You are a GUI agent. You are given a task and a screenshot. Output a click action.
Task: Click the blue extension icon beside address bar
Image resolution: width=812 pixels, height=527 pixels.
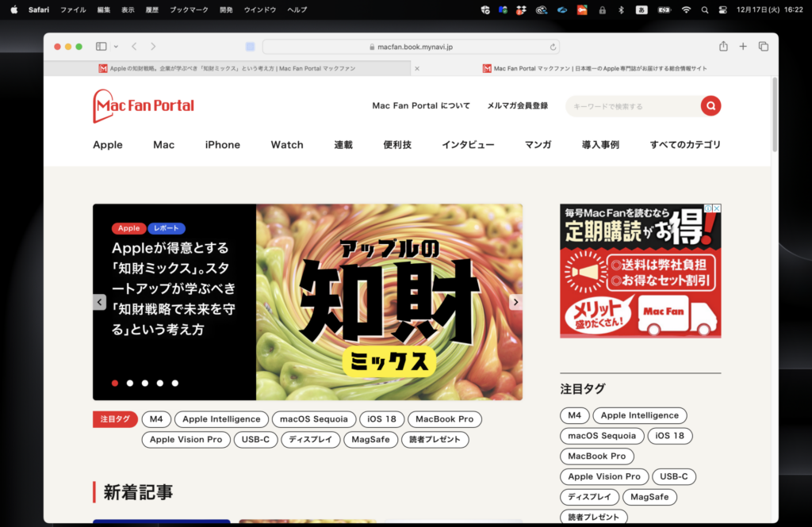(x=250, y=47)
